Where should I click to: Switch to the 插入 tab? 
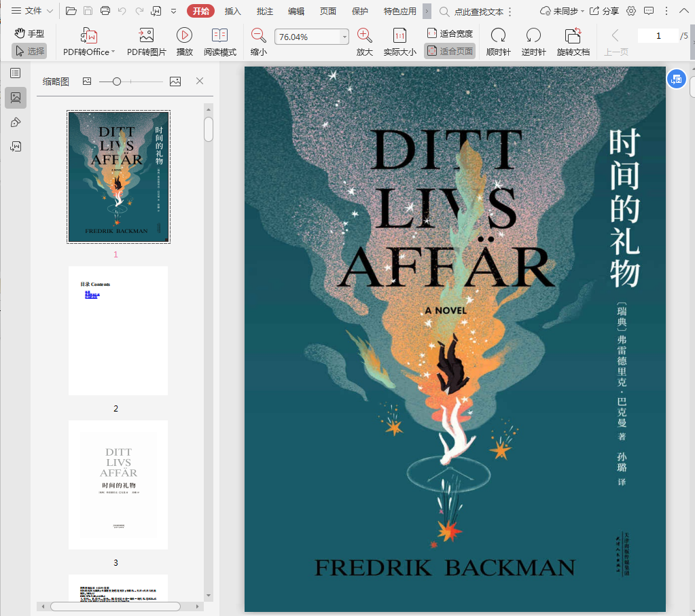coord(233,11)
